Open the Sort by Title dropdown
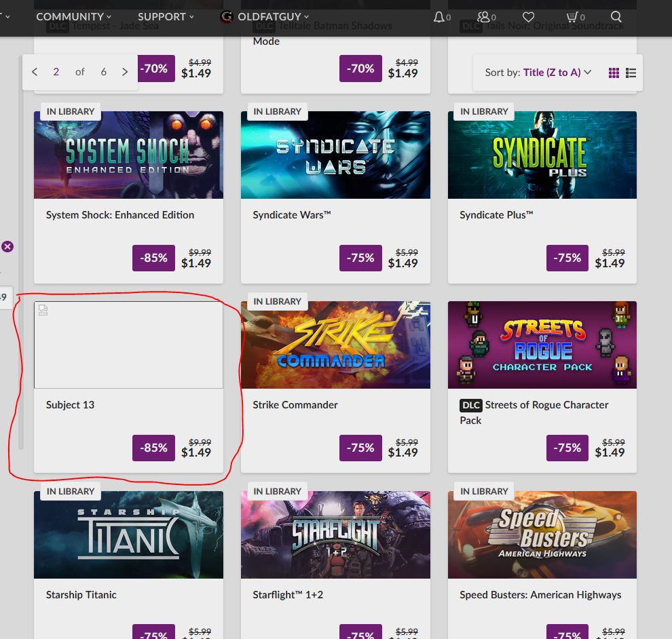The image size is (672, 639). (x=538, y=73)
